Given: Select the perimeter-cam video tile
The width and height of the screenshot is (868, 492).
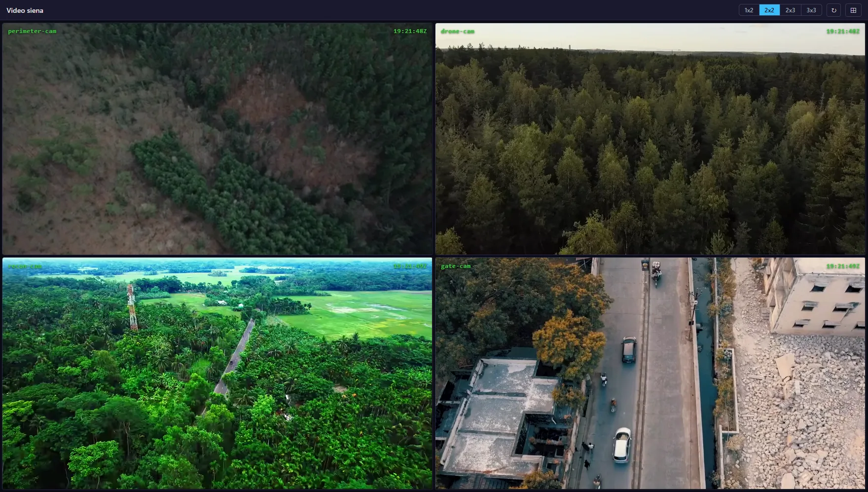Looking at the screenshot, I should (x=217, y=139).
